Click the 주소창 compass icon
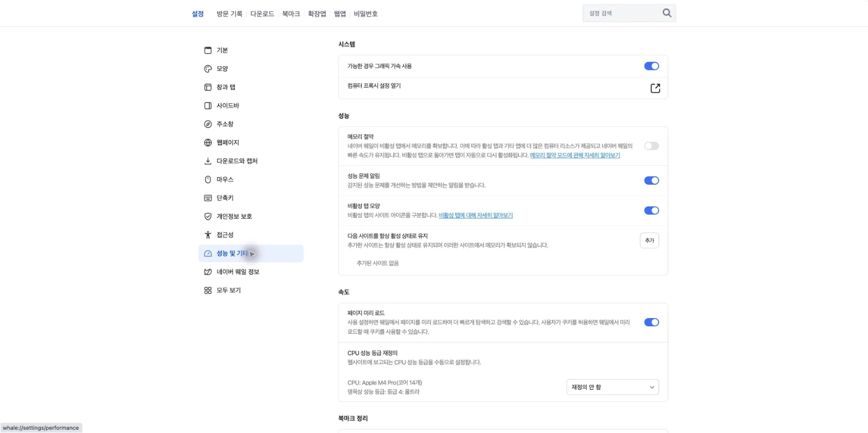Viewport: 868px width, 433px height. coord(208,124)
